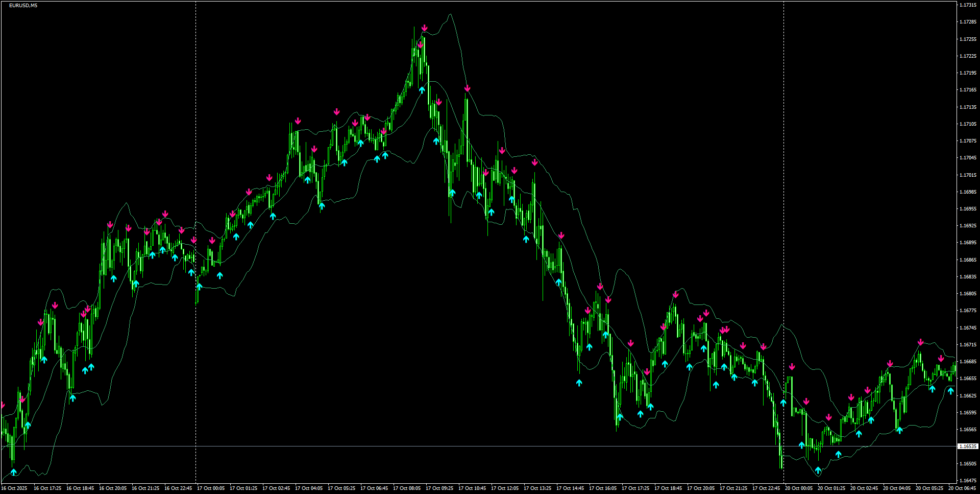The image size is (980, 494).
Task: Select the magenta sell arrow above 16 Oct 20:05
Action: [110, 225]
